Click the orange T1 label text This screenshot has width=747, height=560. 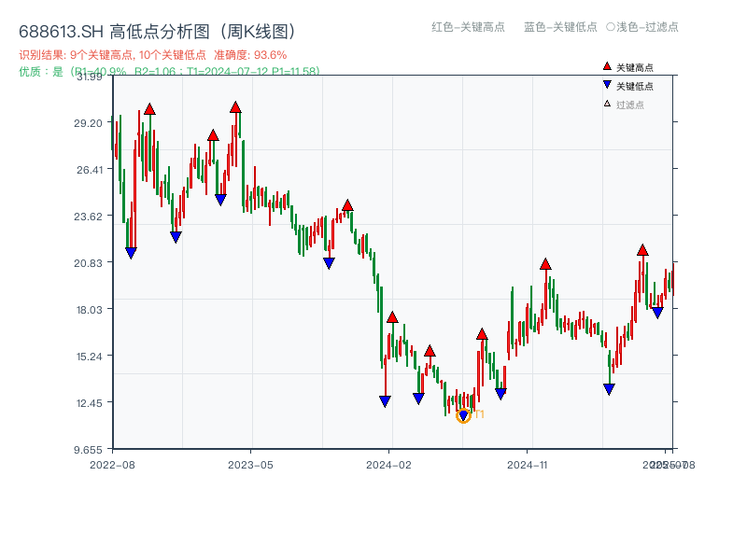[x=479, y=414]
